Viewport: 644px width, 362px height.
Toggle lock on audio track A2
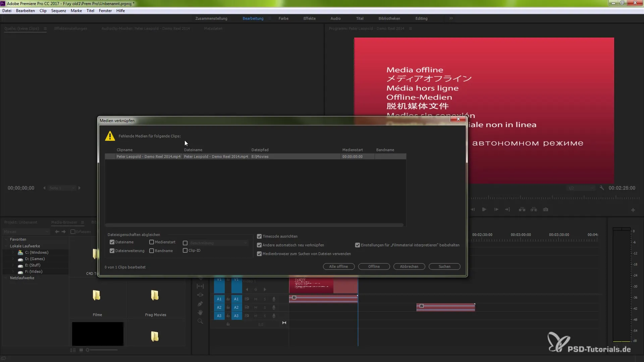(228, 307)
